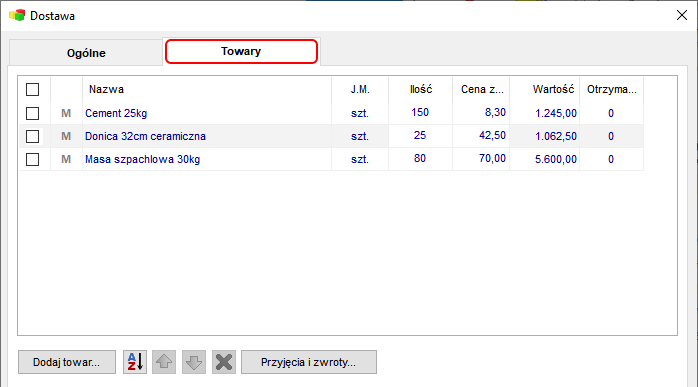698x387 pixels.
Task: Sort goods alphabetically with A-Z icon
Action: 135,362
